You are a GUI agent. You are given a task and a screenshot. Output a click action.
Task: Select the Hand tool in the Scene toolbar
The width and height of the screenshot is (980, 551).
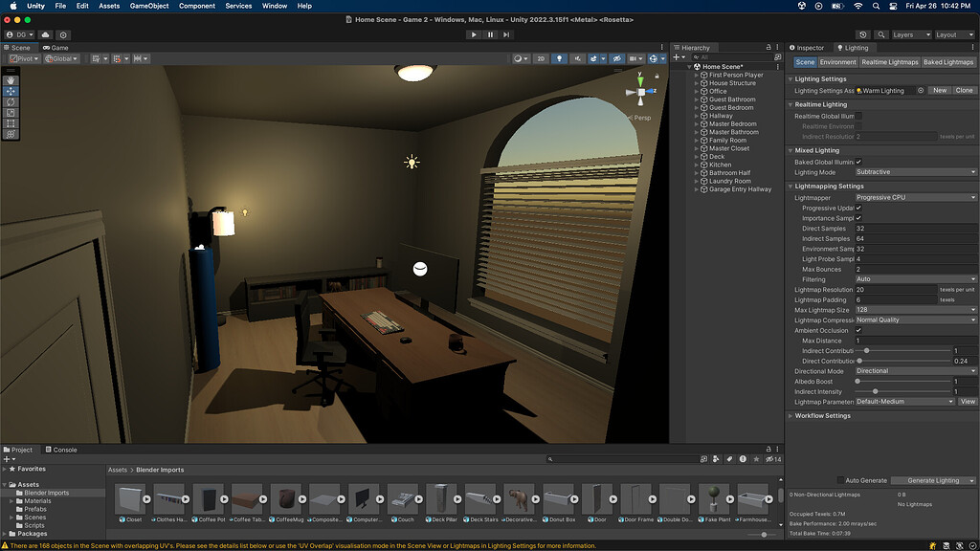(11, 79)
